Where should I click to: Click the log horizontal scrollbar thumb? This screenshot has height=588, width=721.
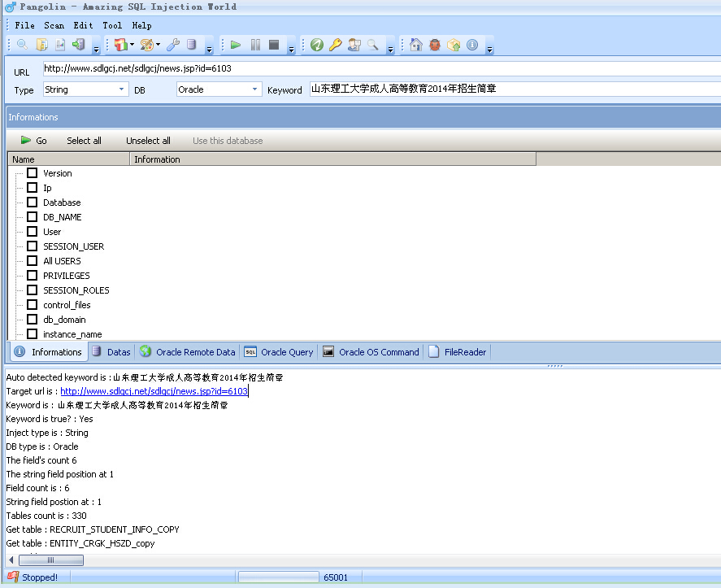click(50, 560)
